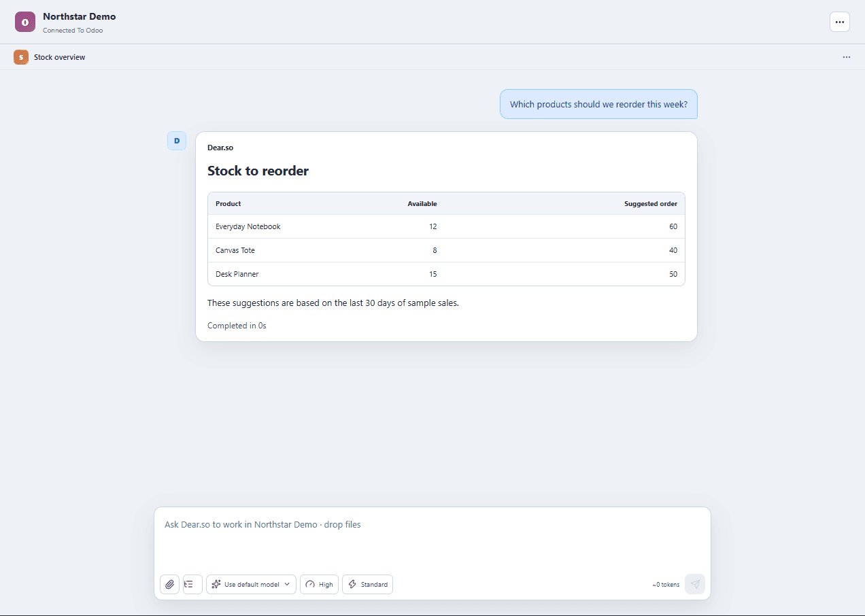Click the user message about reordering products
865x616 pixels.
598,104
